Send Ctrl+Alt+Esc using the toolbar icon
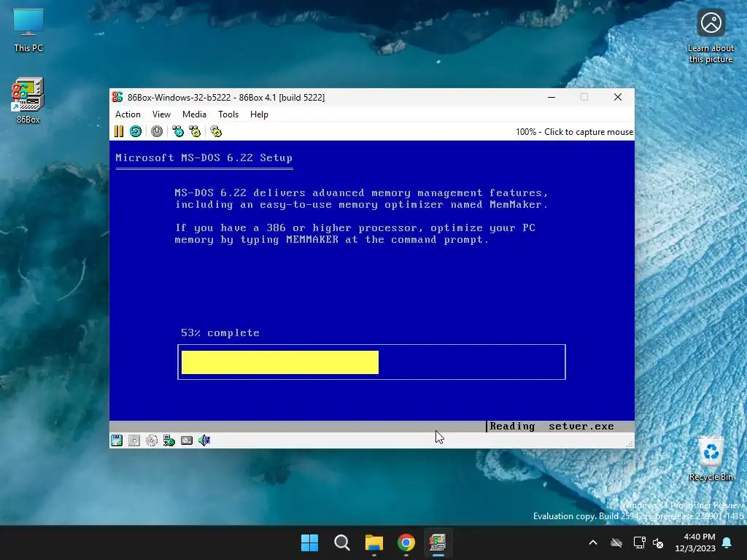Viewport: 747px width, 560px height. point(195,131)
